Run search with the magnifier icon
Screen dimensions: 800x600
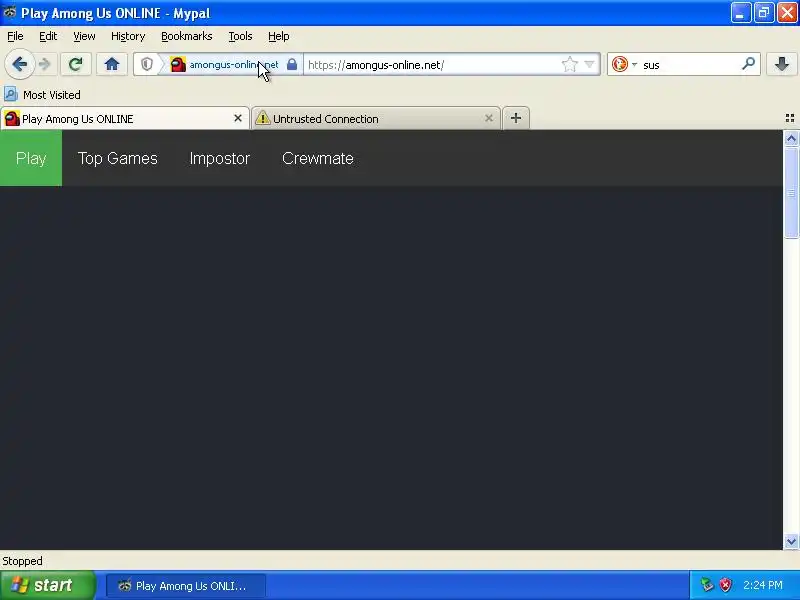[748, 64]
